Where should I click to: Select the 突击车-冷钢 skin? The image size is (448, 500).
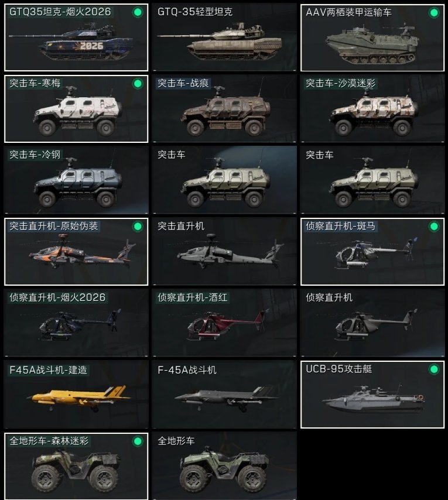76,180
